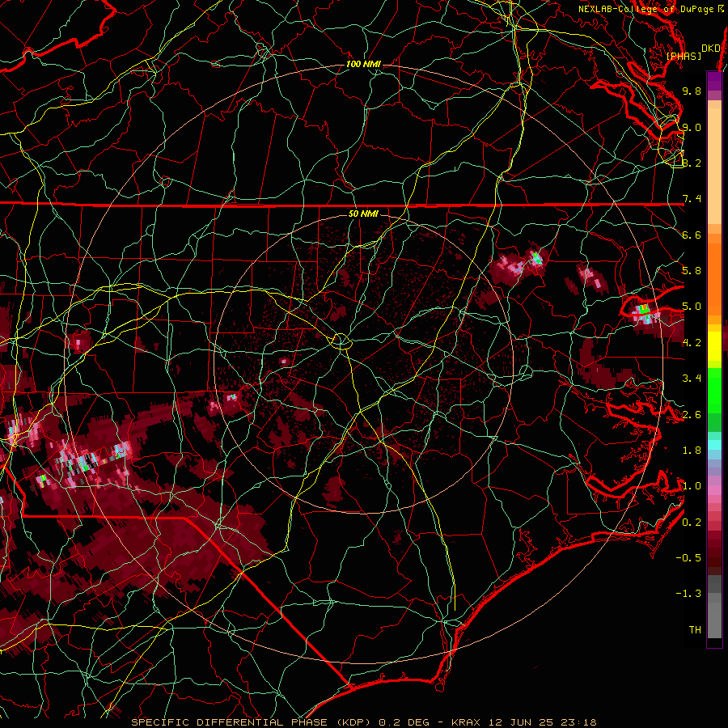Click the 6.6 scale value

pyautogui.click(x=692, y=235)
